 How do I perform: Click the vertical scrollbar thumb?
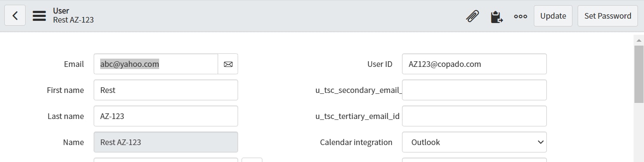pyautogui.click(x=639, y=74)
